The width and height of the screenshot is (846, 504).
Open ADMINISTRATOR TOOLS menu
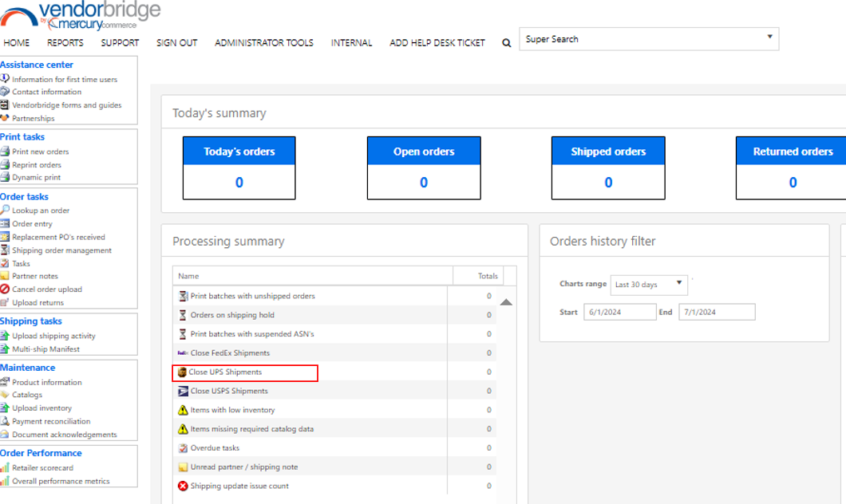(x=264, y=42)
